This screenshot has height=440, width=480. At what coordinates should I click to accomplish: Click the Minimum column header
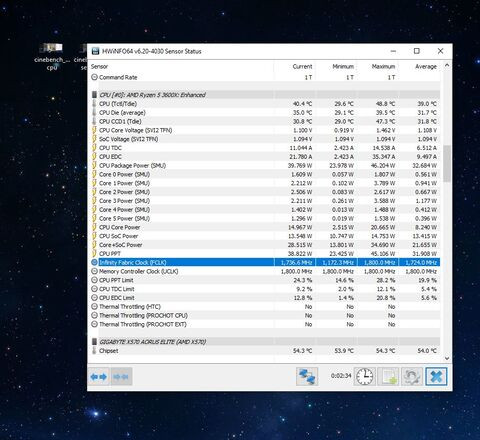tap(343, 66)
